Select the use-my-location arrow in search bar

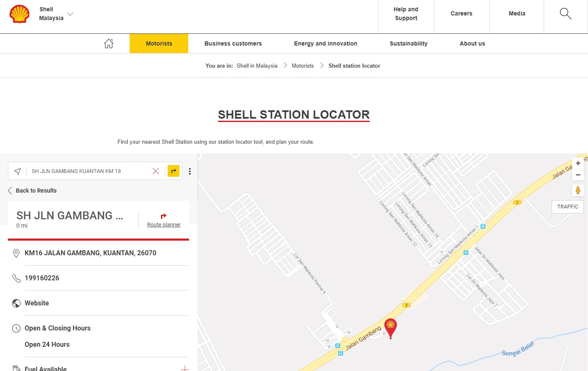tap(17, 171)
